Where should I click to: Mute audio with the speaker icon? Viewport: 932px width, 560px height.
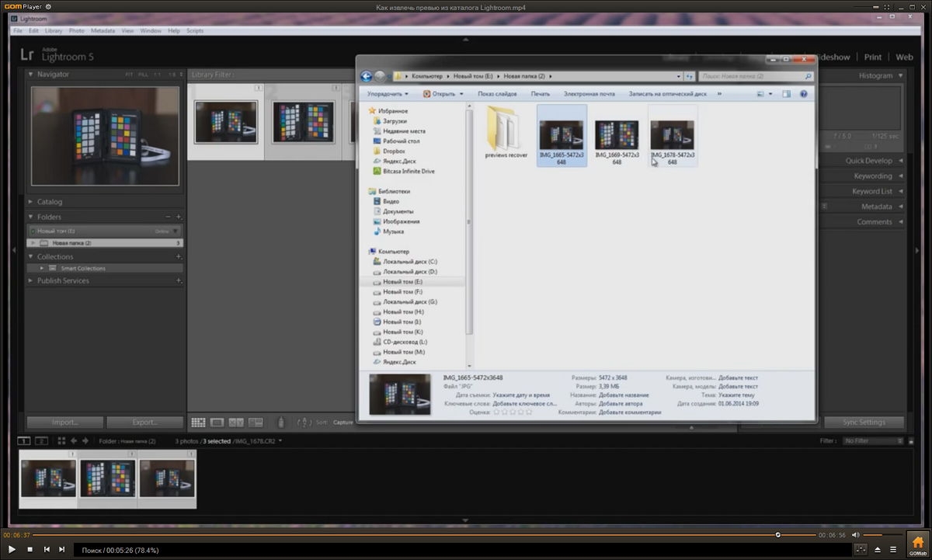tap(855, 535)
